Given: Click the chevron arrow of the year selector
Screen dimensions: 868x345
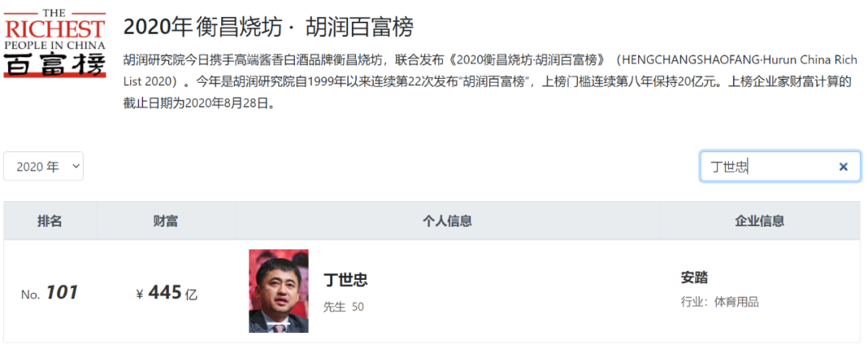Looking at the screenshot, I should point(76,166).
